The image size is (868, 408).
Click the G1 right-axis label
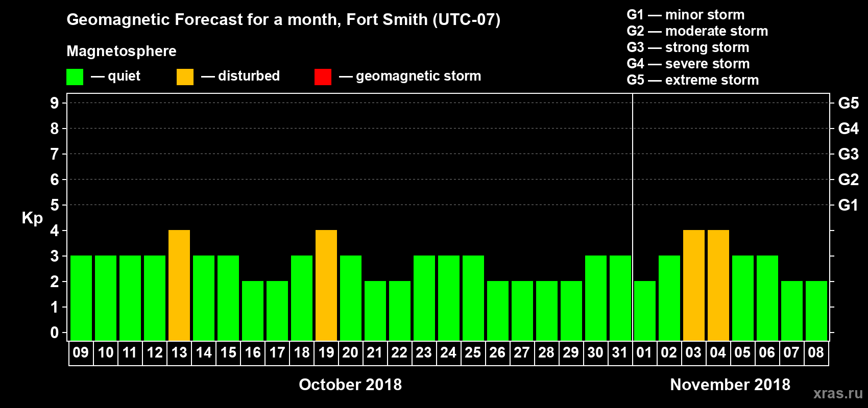[849, 205]
